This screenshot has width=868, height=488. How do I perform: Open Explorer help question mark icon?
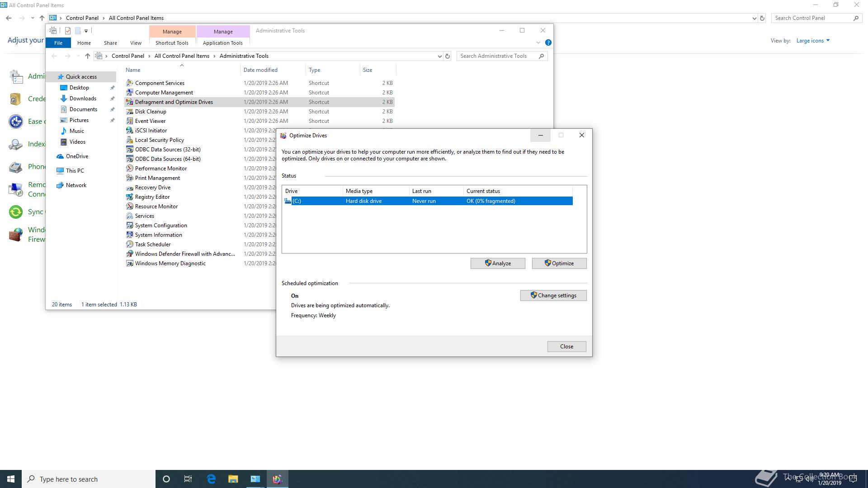548,42
